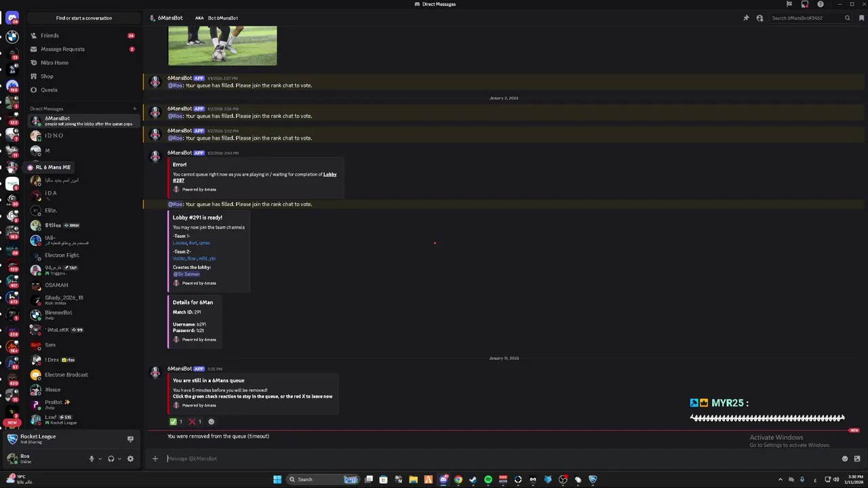Open the 6MansBot direct message
This screenshot has width=868, height=488.
coord(84,121)
